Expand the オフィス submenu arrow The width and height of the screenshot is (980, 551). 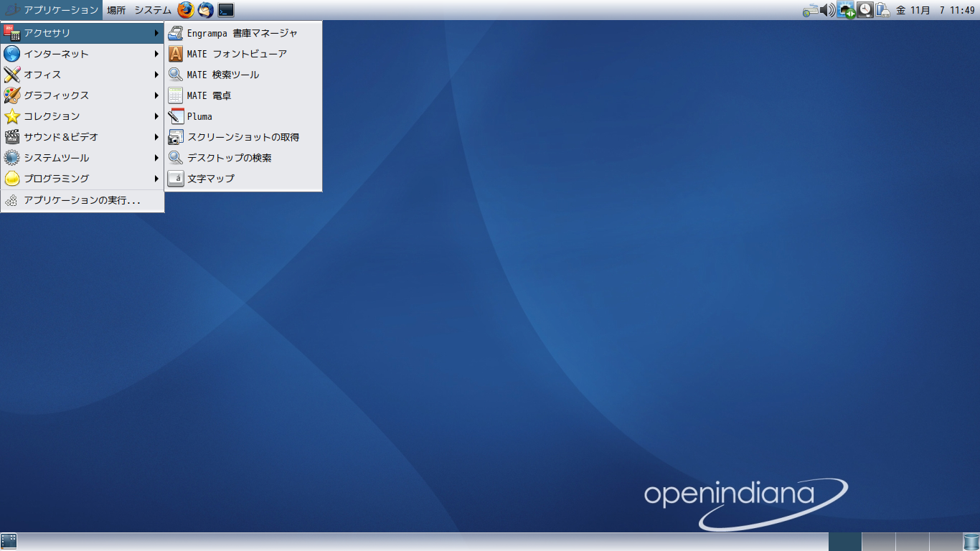point(156,75)
